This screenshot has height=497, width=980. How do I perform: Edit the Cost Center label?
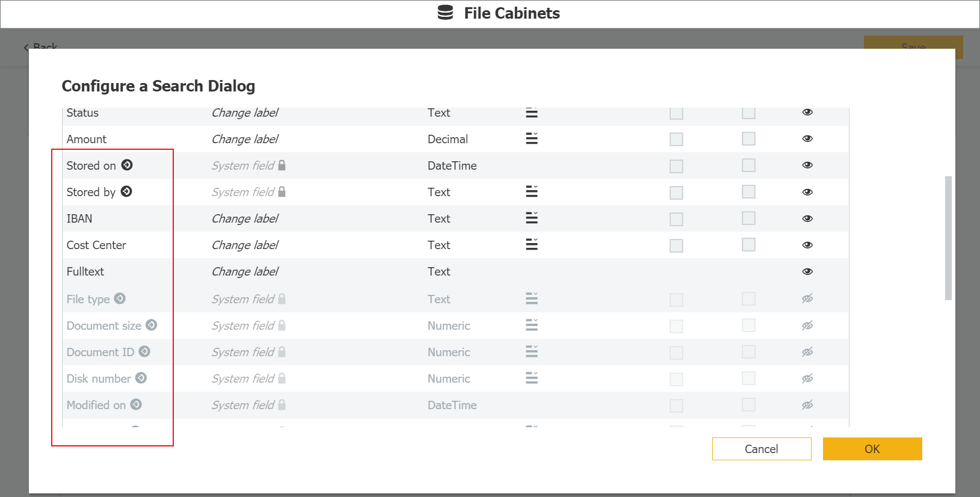245,245
